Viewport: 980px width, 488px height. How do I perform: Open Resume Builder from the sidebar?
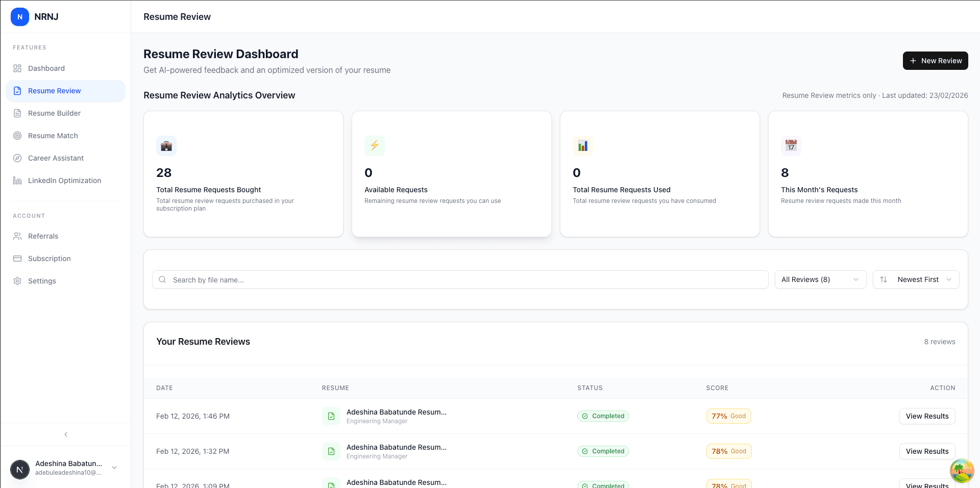pos(54,113)
